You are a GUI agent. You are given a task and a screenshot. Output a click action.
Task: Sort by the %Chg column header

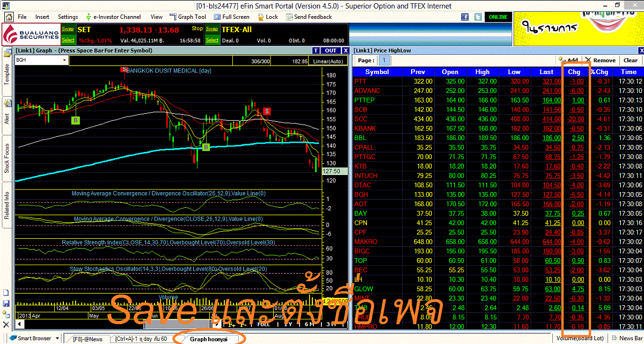599,72
